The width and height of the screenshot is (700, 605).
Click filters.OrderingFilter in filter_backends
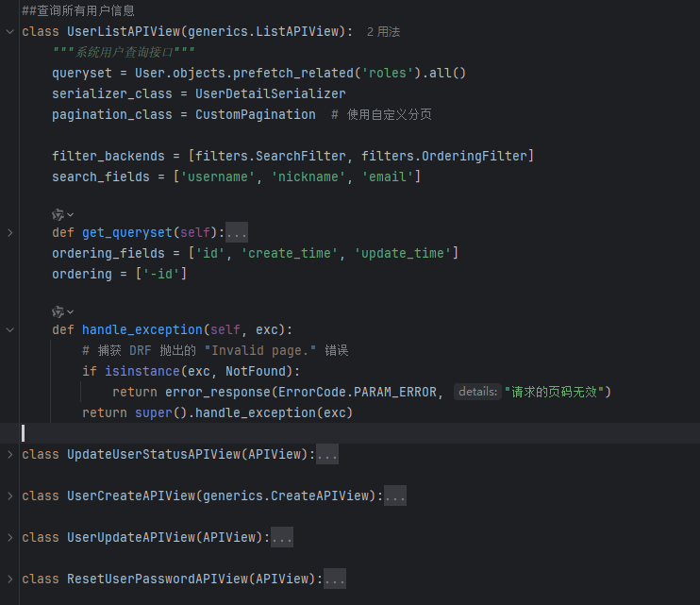pyautogui.click(x=443, y=157)
